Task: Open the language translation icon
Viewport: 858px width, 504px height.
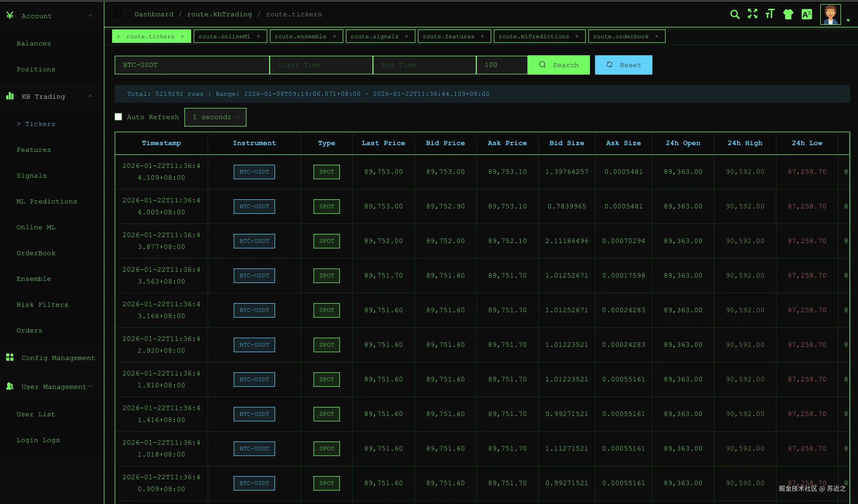Action: 807,14
